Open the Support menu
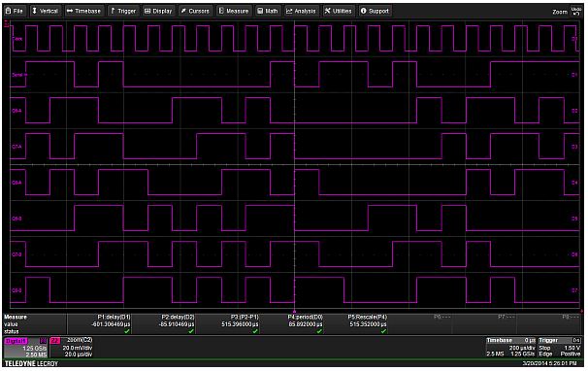 [375, 11]
